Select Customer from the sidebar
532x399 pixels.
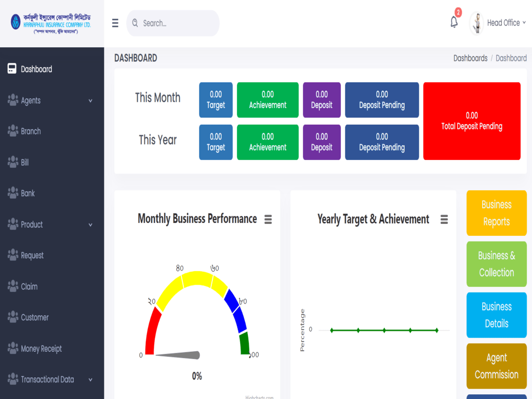[x=35, y=317]
